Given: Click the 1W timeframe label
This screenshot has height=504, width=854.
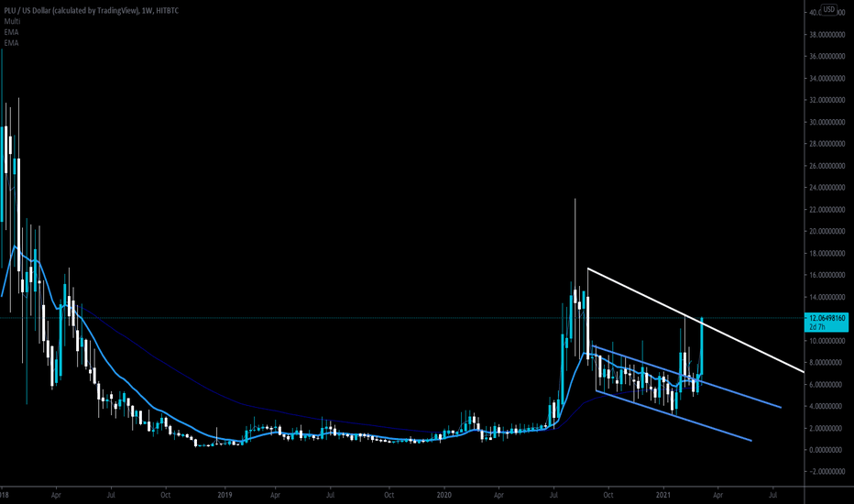Looking at the screenshot, I should click(147, 10).
